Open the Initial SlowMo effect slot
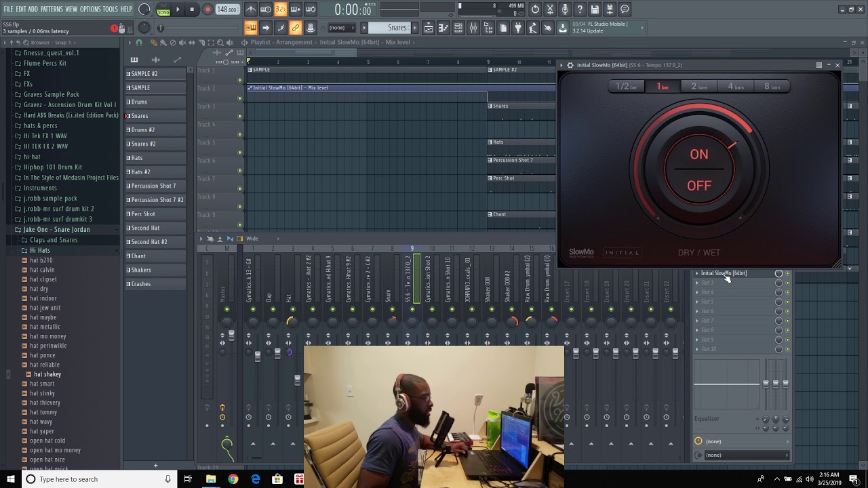868x488 pixels. click(x=724, y=273)
